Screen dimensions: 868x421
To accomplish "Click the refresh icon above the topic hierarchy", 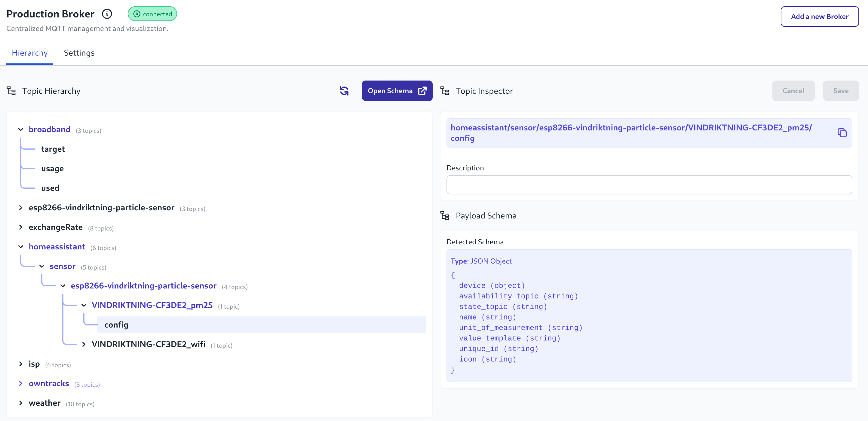I will click(344, 90).
